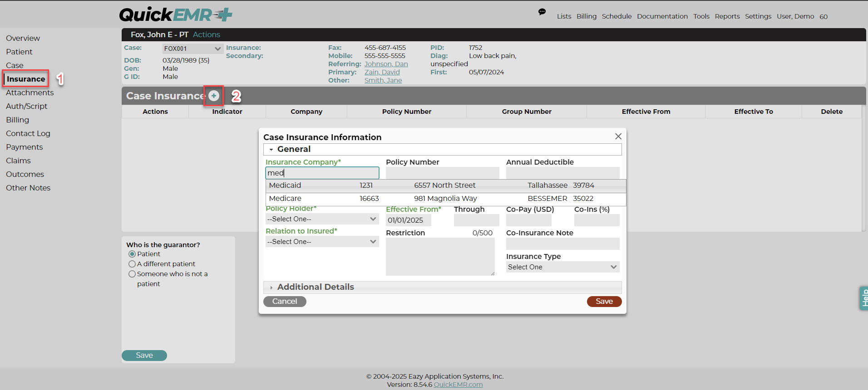Select 'Someone who is not a patient' option

[132, 274]
